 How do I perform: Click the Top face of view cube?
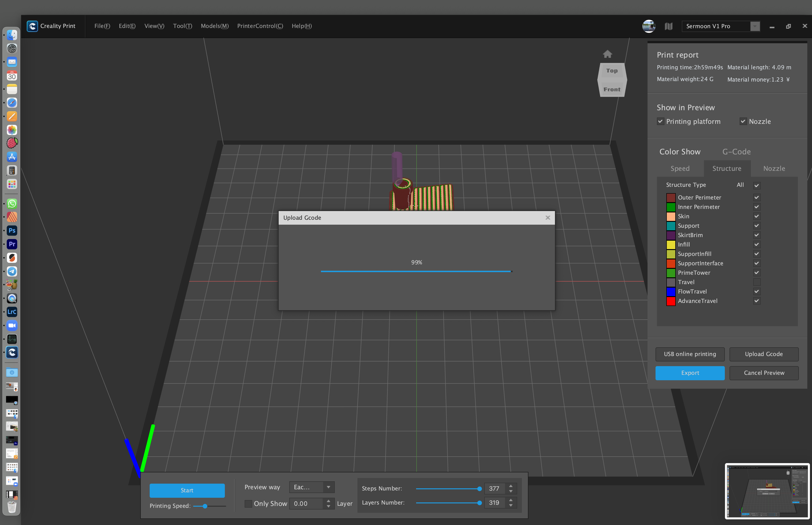[x=612, y=71]
